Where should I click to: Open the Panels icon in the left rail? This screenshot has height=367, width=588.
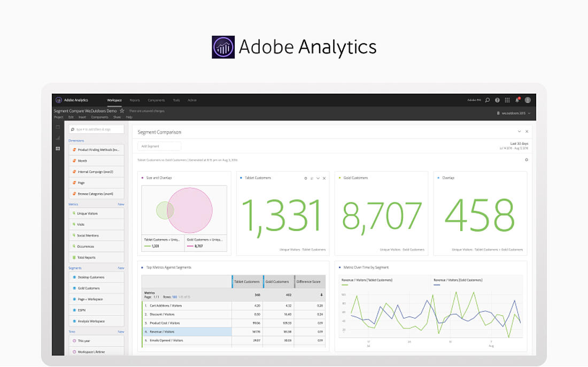pos(58,127)
